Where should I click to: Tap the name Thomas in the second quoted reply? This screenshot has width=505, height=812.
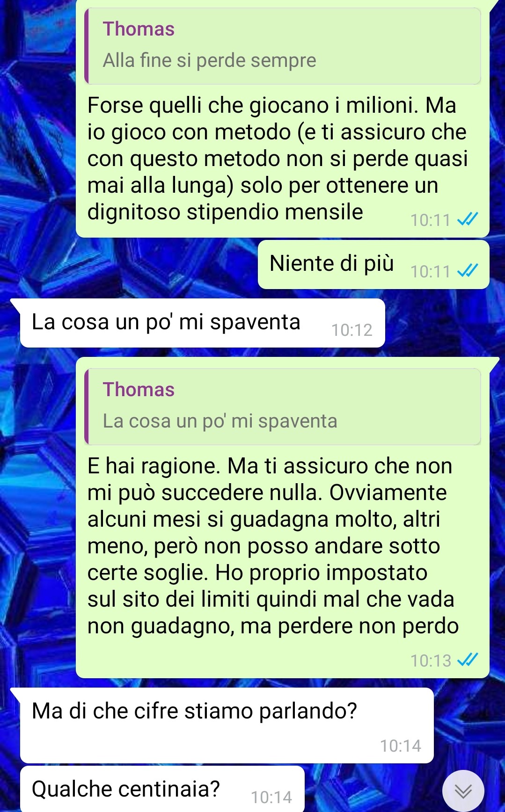139,390
